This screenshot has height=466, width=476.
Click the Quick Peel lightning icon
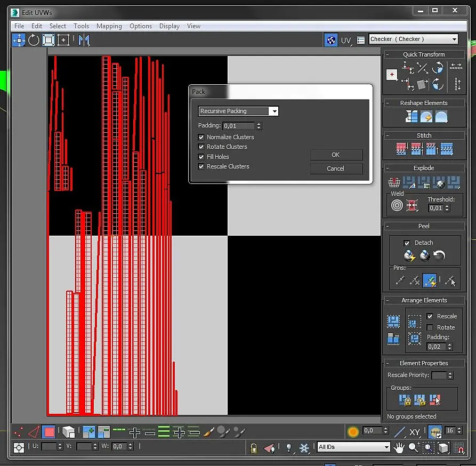pyautogui.click(x=409, y=256)
